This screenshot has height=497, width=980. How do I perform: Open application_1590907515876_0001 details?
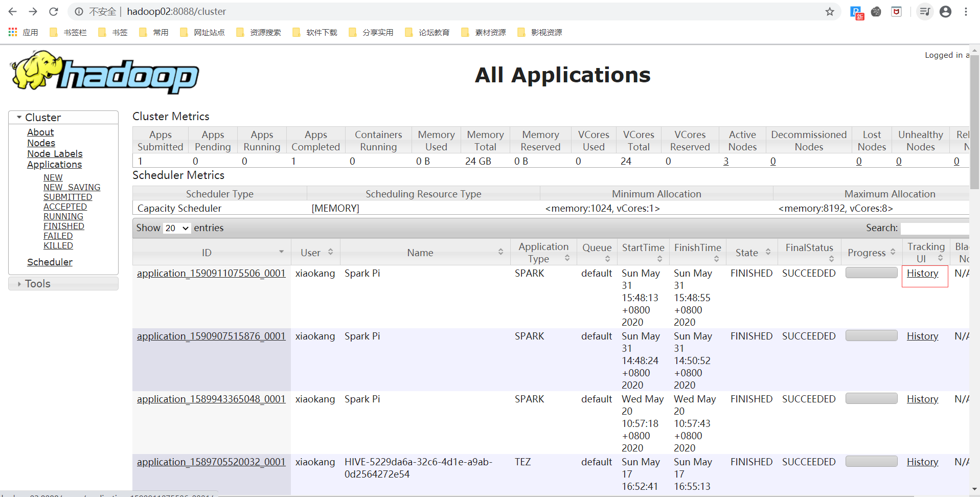(x=211, y=336)
